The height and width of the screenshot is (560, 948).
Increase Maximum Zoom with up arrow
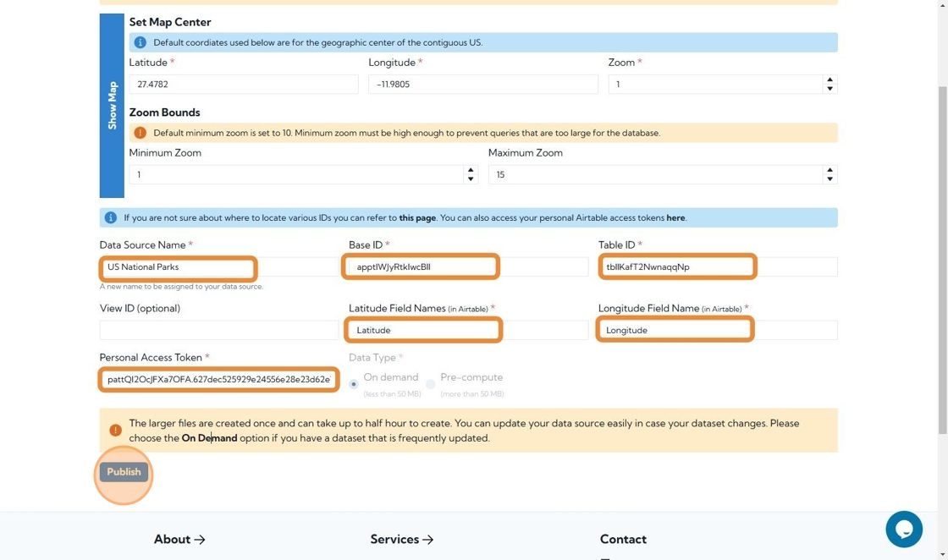(x=830, y=170)
